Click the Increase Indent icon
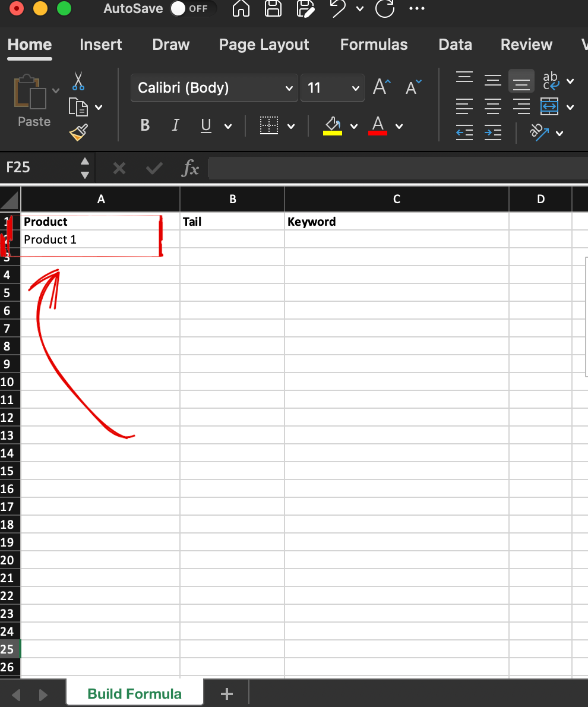 (492, 132)
